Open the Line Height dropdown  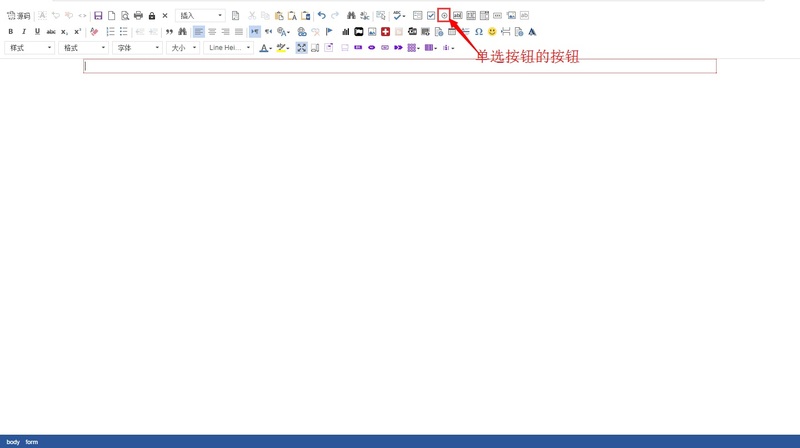pyautogui.click(x=229, y=48)
